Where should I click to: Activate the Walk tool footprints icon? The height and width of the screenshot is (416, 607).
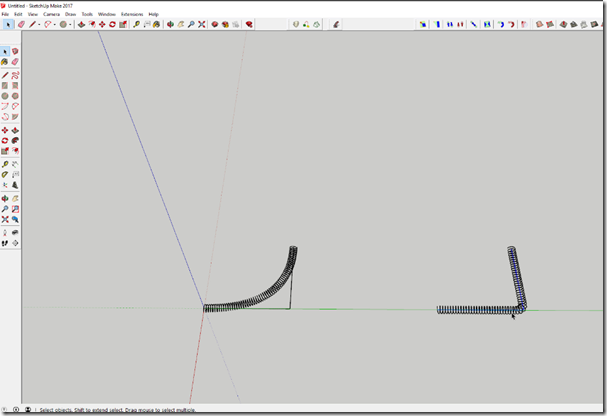[5, 243]
